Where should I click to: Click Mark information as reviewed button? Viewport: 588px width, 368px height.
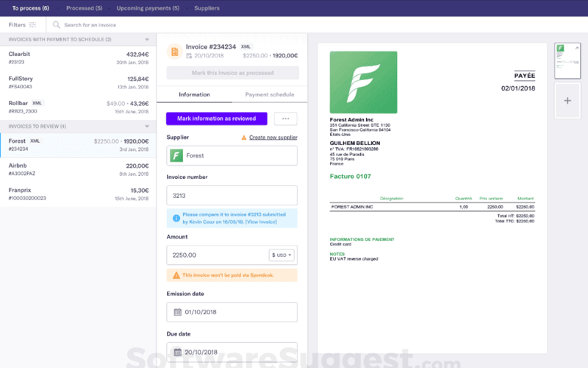point(217,118)
